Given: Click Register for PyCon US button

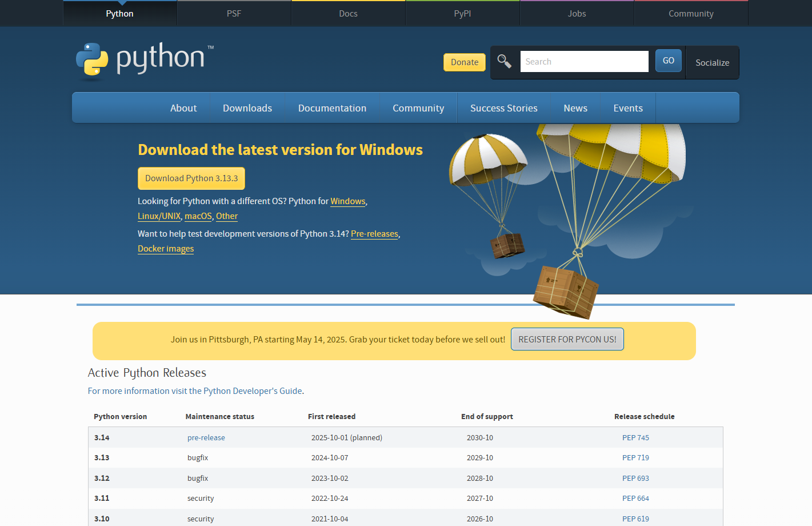Looking at the screenshot, I should (x=567, y=339).
